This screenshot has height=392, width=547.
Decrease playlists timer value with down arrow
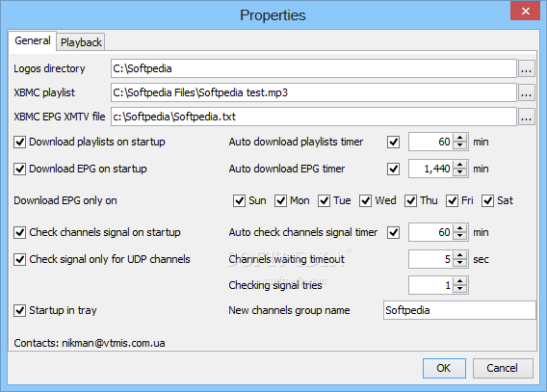[460, 145]
